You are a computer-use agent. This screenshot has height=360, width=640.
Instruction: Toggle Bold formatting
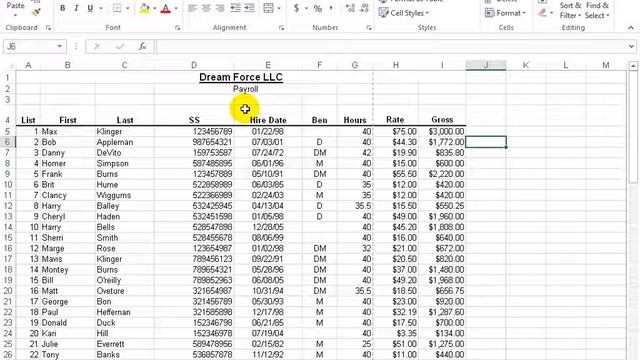(x=62, y=8)
